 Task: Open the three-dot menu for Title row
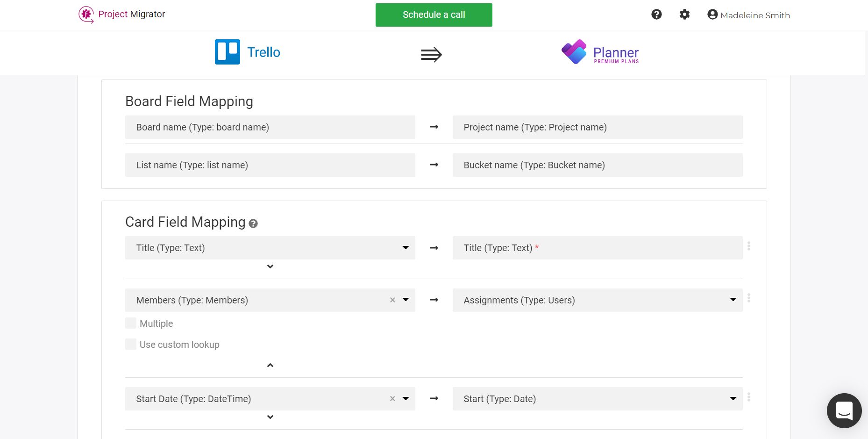pyautogui.click(x=749, y=246)
